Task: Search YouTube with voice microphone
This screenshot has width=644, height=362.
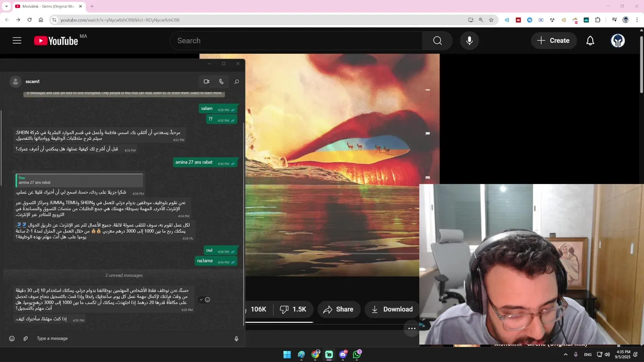Action: (469, 41)
